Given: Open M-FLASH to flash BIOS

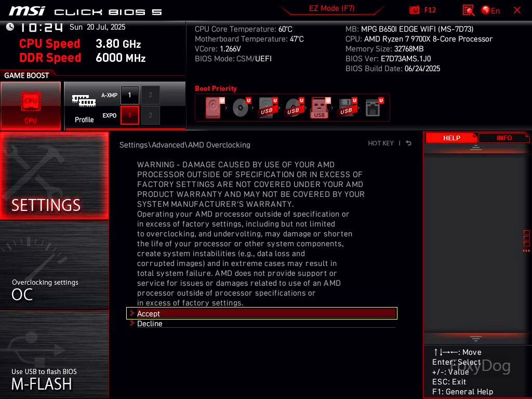Looking at the screenshot, I should (54, 354).
